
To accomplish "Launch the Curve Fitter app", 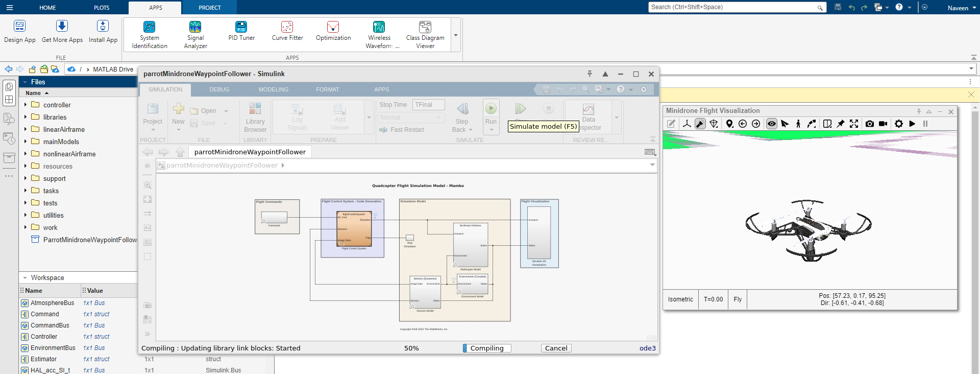I will 287,31.
